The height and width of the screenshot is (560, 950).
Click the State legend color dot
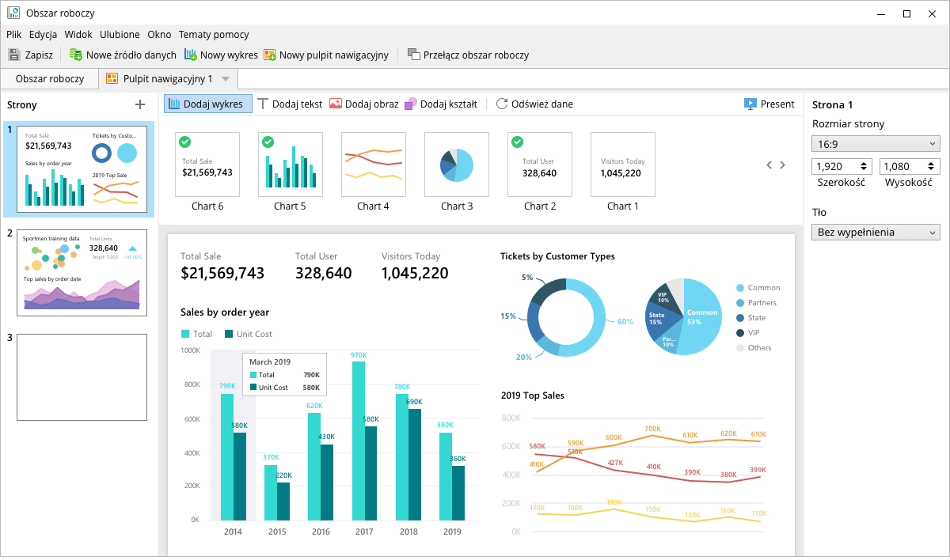click(x=740, y=318)
